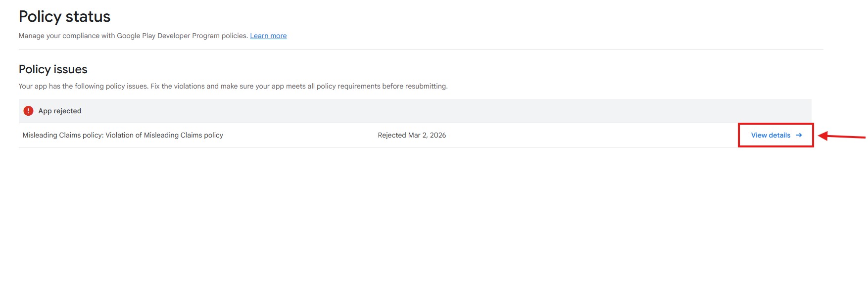Click the Rejected Mar 2, 2026 date

tap(412, 135)
